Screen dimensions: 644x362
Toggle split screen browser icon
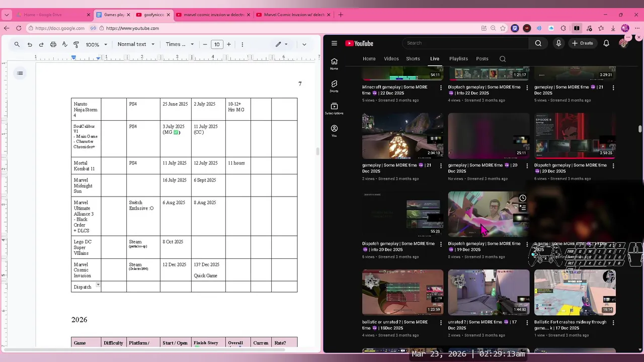pyautogui.click(x=577, y=28)
